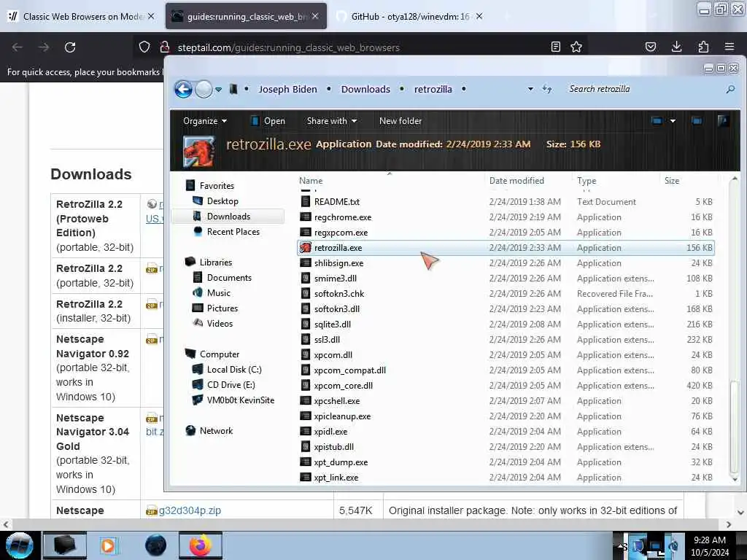Switch to Classic Web Browsers tab in Firefox
The width and height of the screenshot is (747, 560).
(81, 16)
